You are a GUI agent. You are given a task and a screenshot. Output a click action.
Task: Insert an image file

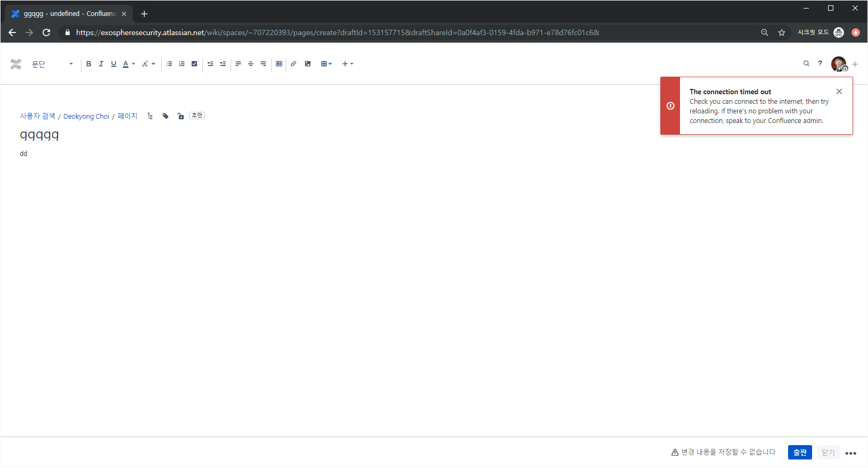pyautogui.click(x=308, y=64)
